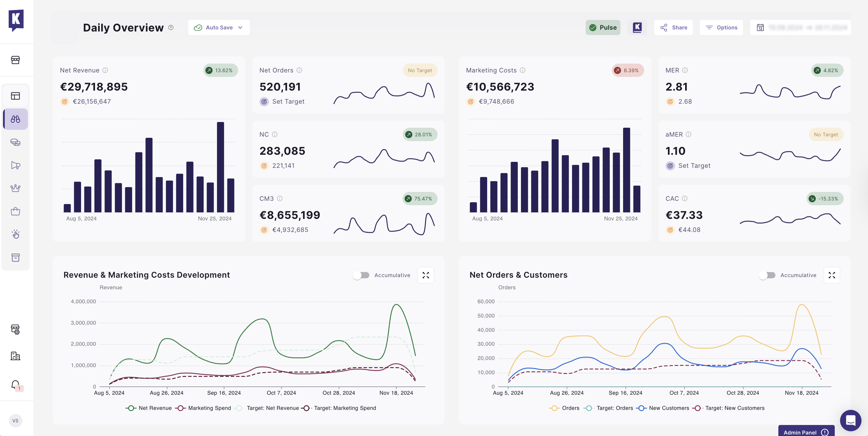Screen dimensions: 868x436
Task: Click the Net Revenue info icon
Action: [x=105, y=70]
